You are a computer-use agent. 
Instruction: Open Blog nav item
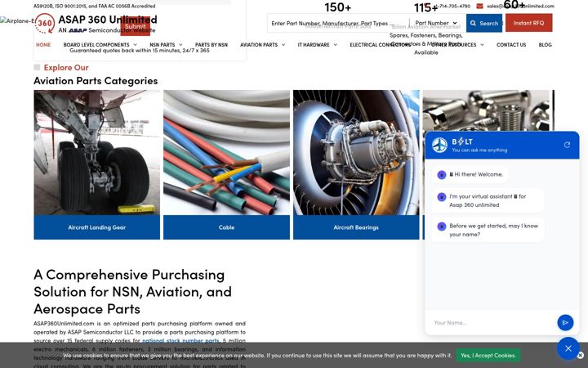tap(545, 45)
